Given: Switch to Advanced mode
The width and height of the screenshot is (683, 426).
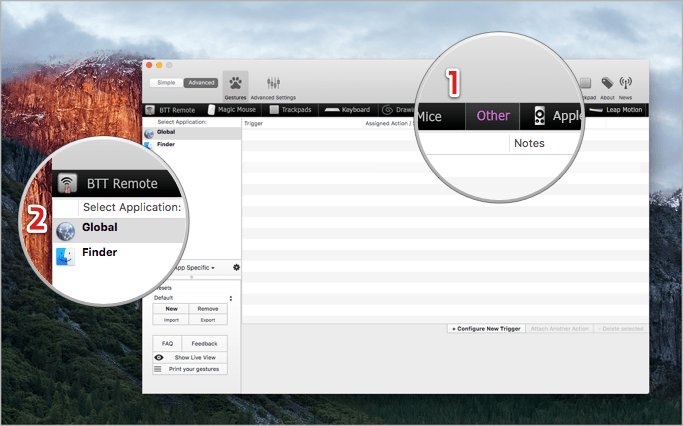Looking at the screenshot, I should (201, 83).
